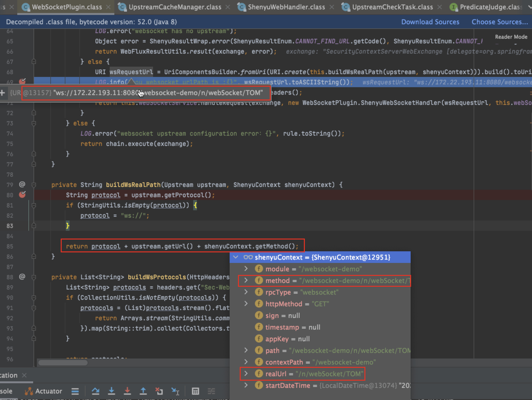This screenshot has height=400, width=532.
Task: Click the interface icon on PredicateJudge tab
Action: pos(454,7)
